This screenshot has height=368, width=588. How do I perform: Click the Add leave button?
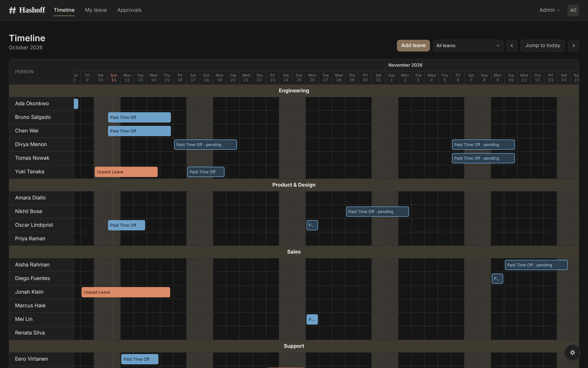tap(413, 45)
